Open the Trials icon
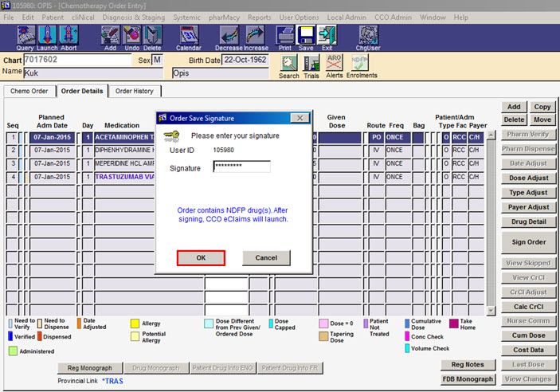Image resolution: width=560 pixels, height=392 pixels. [311, 63]
